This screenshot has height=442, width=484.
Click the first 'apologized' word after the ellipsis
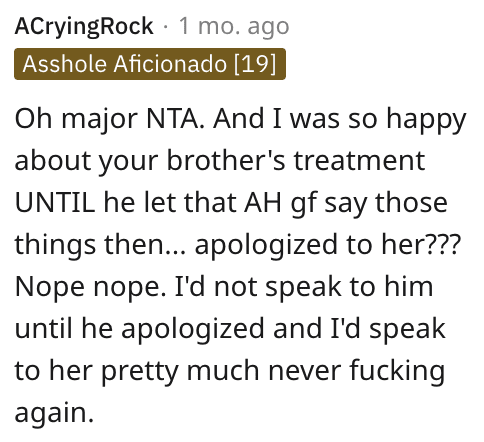click(266, 246)
